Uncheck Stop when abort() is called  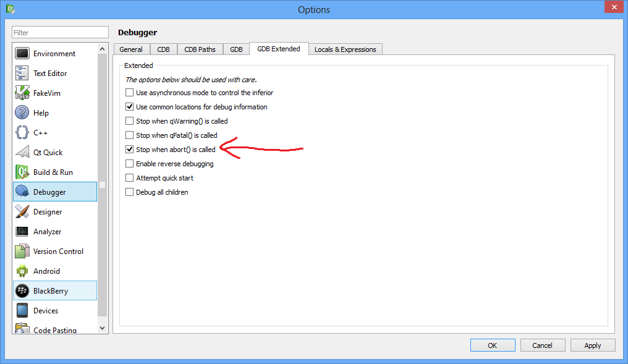coord(129,149)
